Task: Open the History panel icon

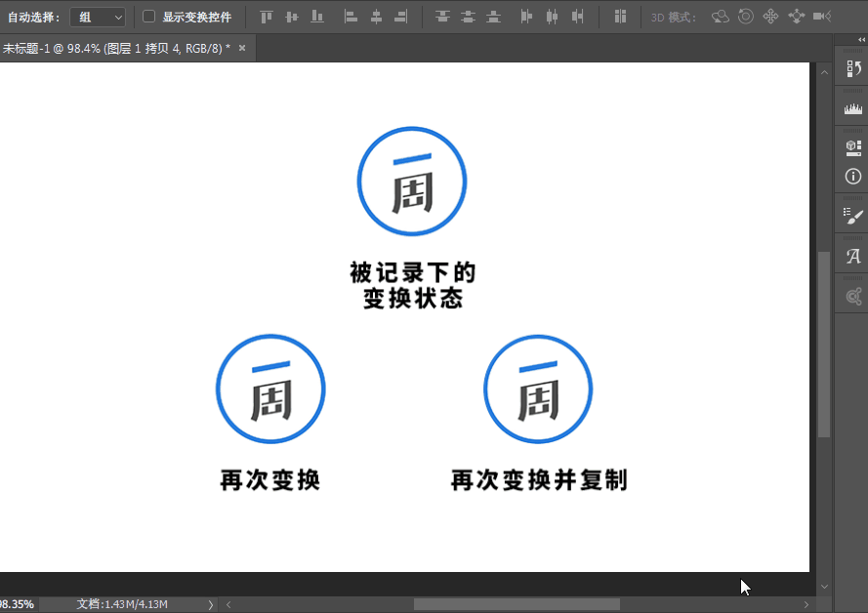Action: pos(852,70)
